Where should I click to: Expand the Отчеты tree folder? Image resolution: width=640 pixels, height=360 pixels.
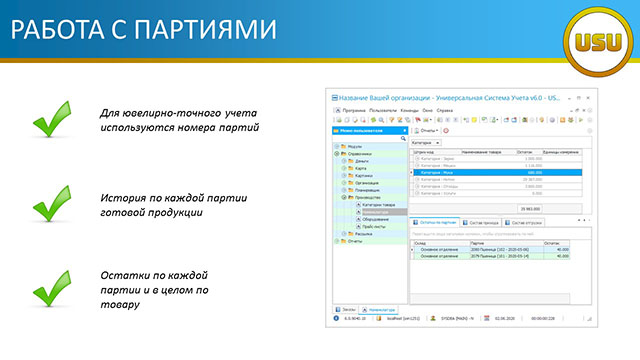pyautogui.click(x=337, y=241)
